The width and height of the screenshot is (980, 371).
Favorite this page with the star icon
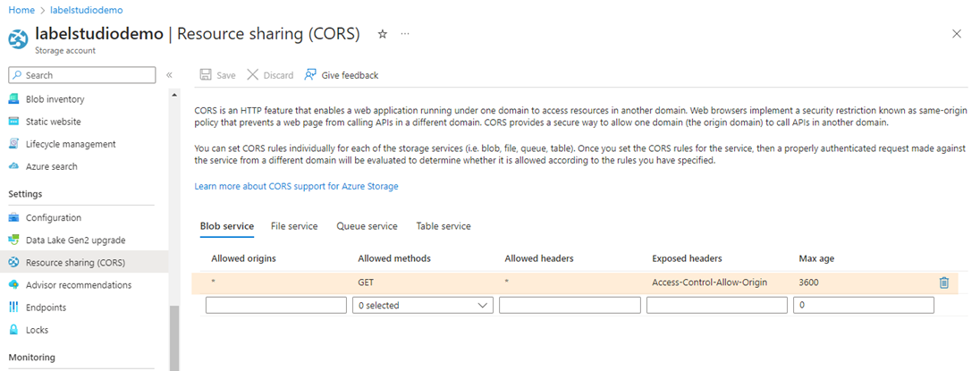pos(382,34)
